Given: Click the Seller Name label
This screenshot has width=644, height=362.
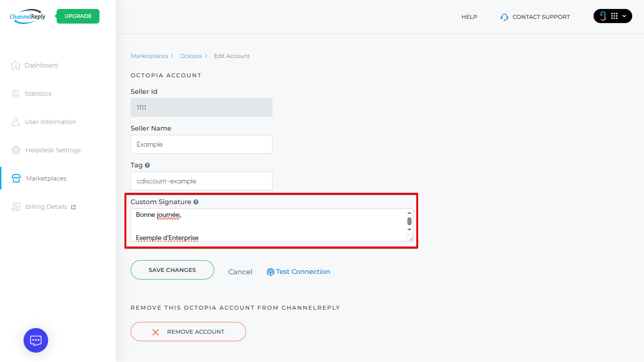Looking at the screenshot, I should 151,128.
